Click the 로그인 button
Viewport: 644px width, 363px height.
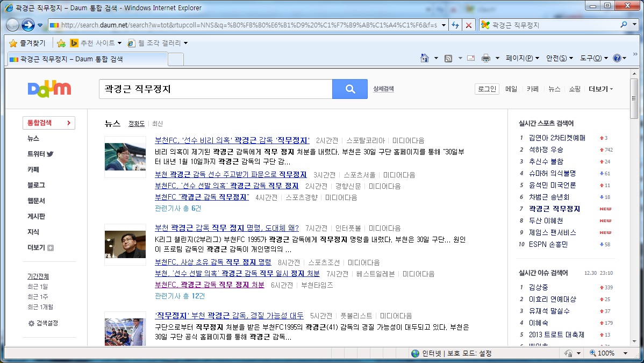[486, 89]
